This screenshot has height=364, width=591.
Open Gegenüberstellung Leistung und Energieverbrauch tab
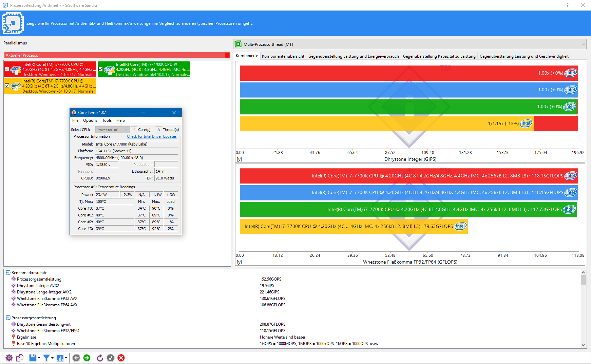pos(354,56)
